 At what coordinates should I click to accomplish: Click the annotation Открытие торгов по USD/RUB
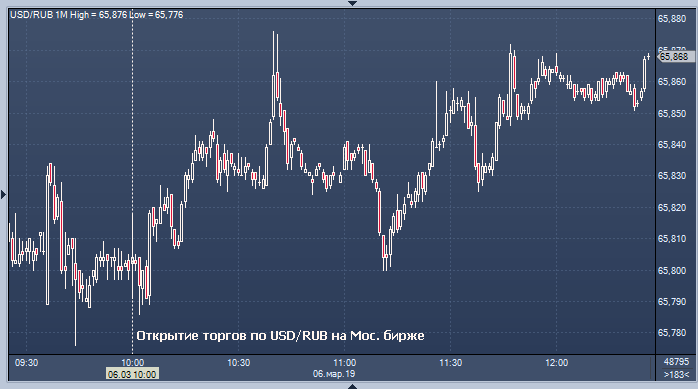(x=280, y=336)
